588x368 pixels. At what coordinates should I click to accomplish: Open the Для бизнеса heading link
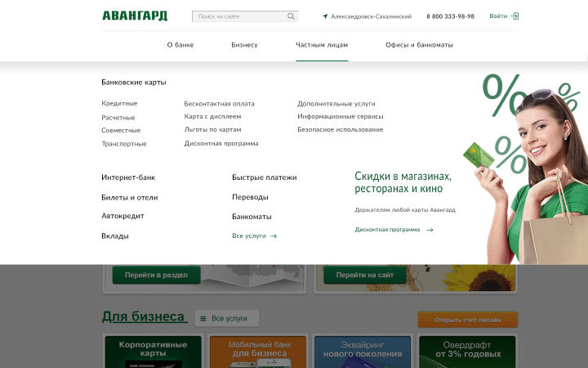point(144,316)
